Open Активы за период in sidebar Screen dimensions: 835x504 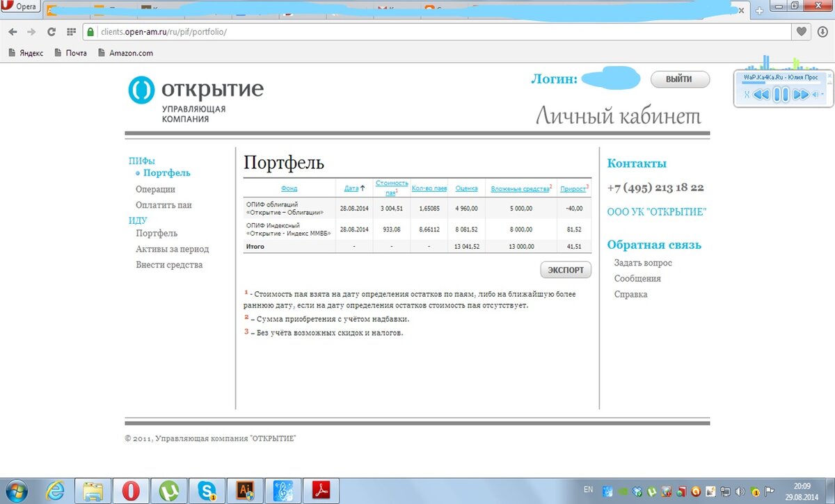pos(172,249)
